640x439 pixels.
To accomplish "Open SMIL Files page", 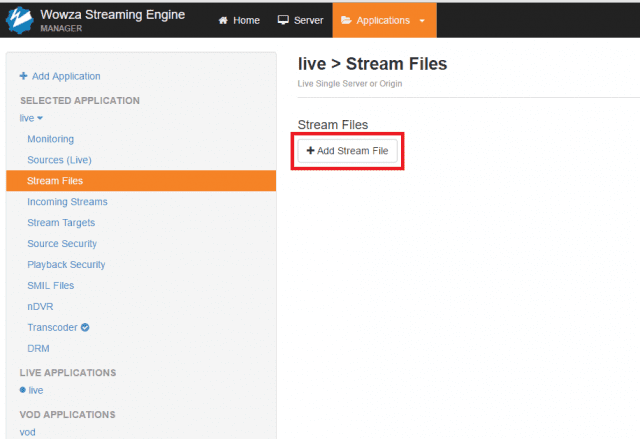I will click(51, 286).
